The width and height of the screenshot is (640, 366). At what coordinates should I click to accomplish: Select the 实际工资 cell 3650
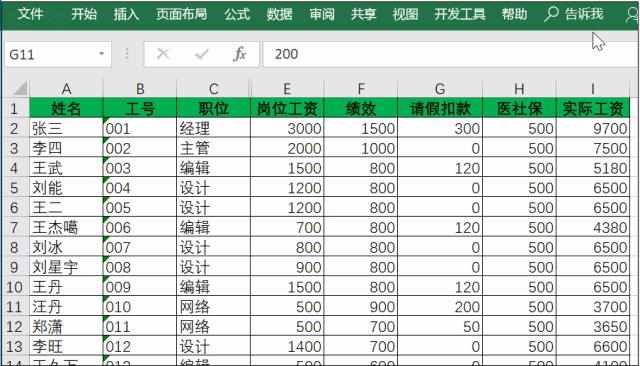[593, 326]
